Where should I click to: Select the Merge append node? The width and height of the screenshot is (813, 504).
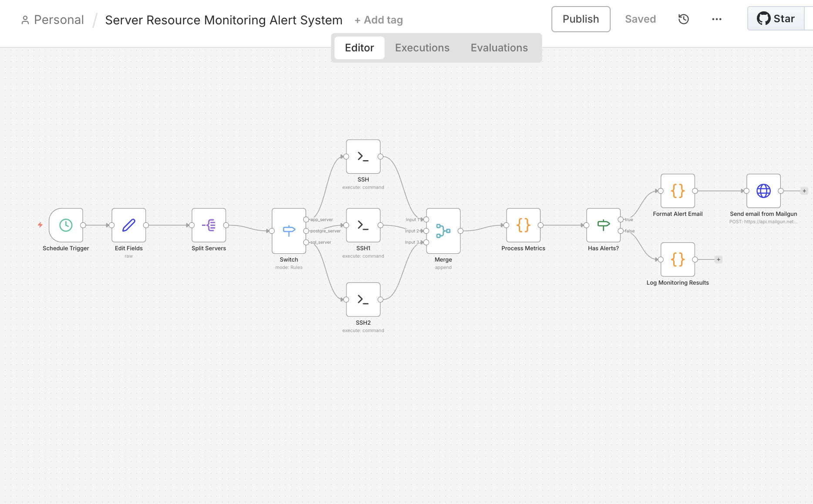[x=443, y=231]
